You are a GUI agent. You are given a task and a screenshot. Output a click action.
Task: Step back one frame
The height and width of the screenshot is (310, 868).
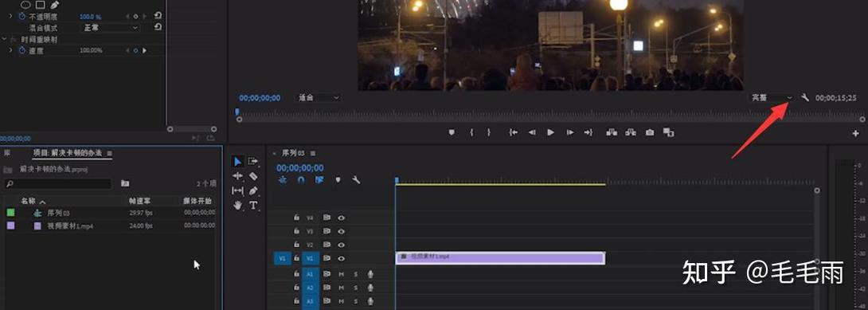coord(532,132)
